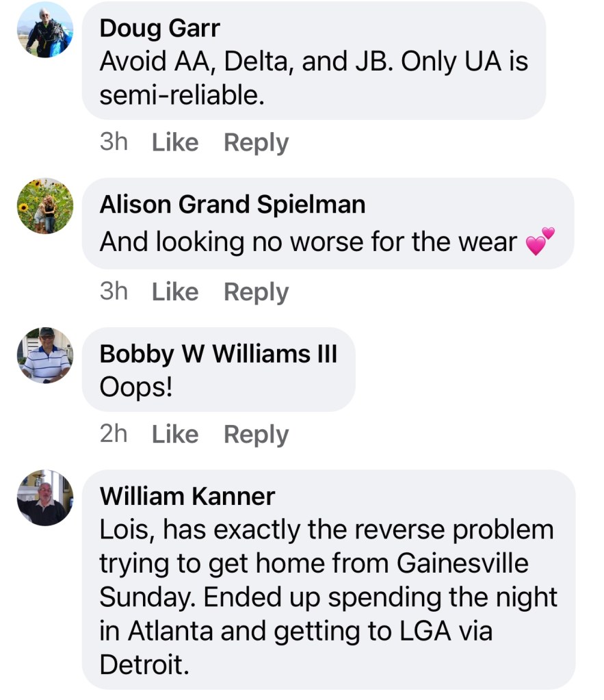This screenshot has height=700, width=604.
Task: Open Doug Garr's profile picture
Action: pyautogui.click(x=45, y=29)
